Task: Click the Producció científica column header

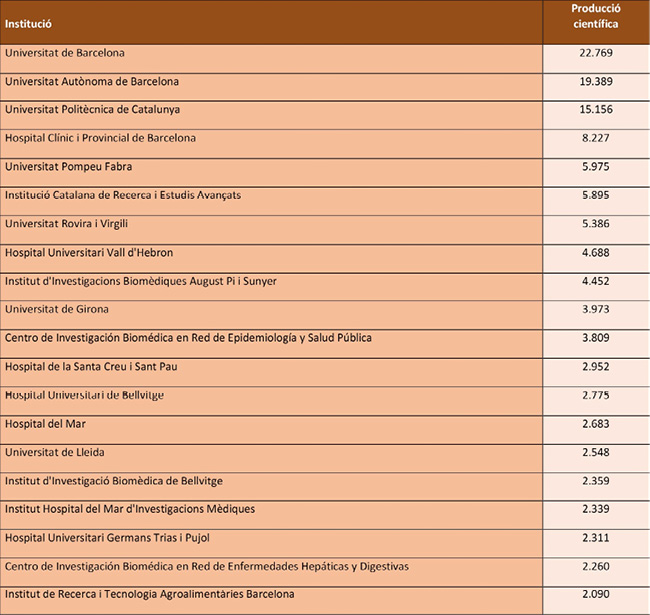Action: click(594, 16)
